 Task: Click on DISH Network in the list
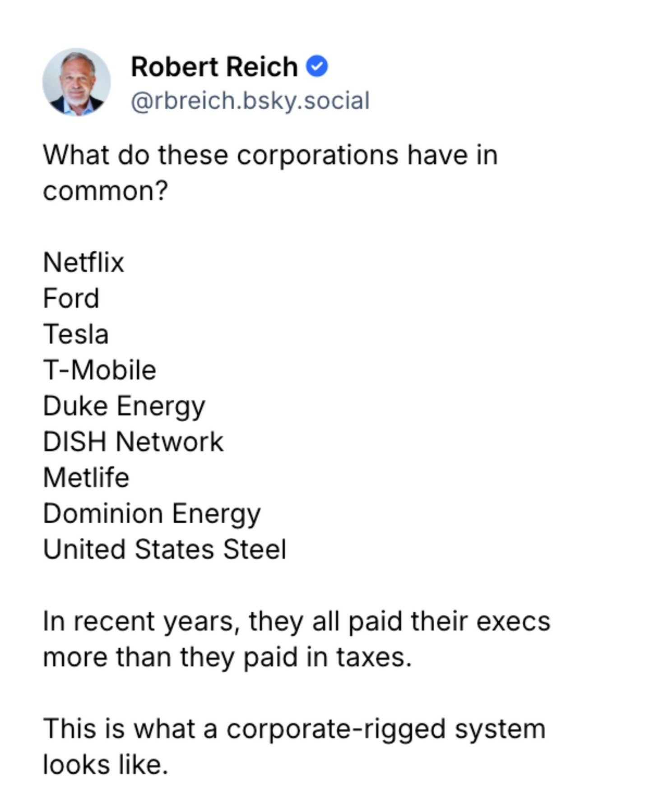click(x=133, y=442)
